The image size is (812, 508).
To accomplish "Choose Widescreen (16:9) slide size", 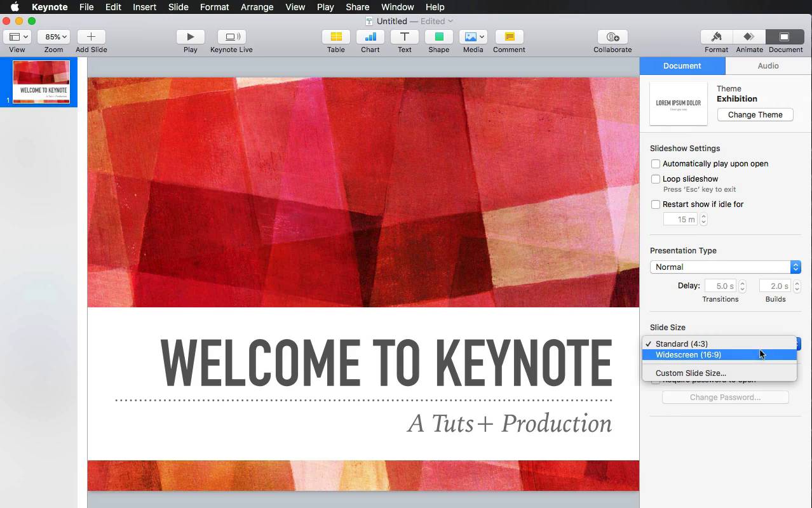I will click(719, 355).
